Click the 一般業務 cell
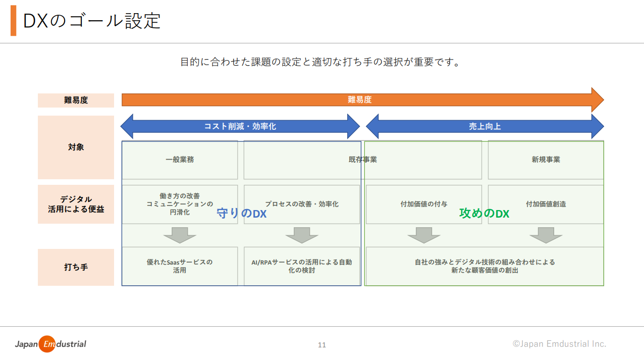Viewport: 644px width, 359px height. pyautogui.click(x=180, y=160)
